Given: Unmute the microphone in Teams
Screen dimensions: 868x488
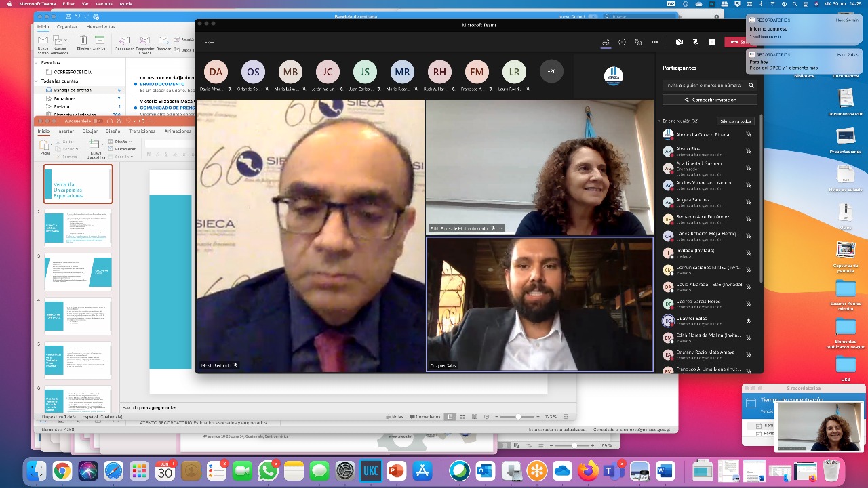Looking at the screenshot, I should [x=695, y=42].
